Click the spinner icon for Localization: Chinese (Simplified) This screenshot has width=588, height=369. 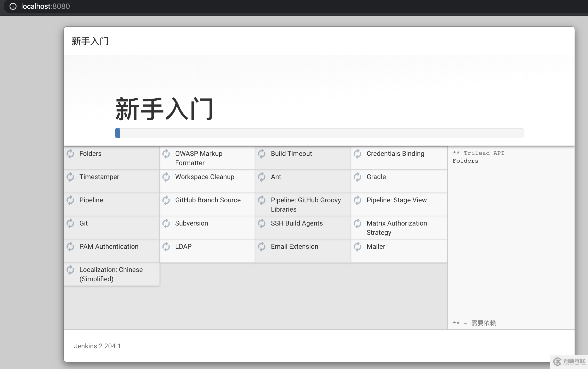tap(70, 270)
